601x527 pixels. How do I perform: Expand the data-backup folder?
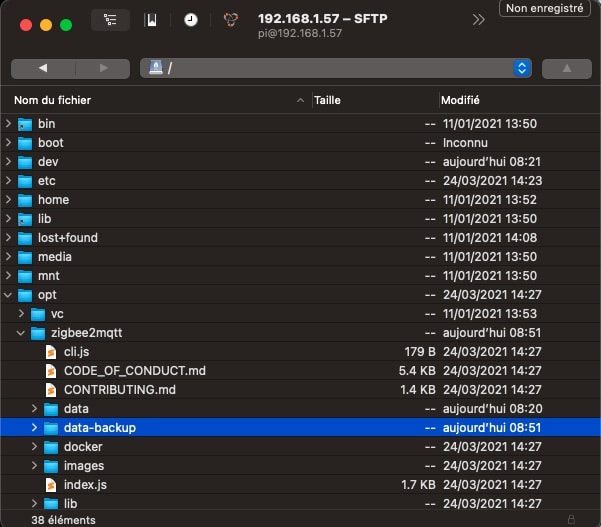(x=35, y=428)
